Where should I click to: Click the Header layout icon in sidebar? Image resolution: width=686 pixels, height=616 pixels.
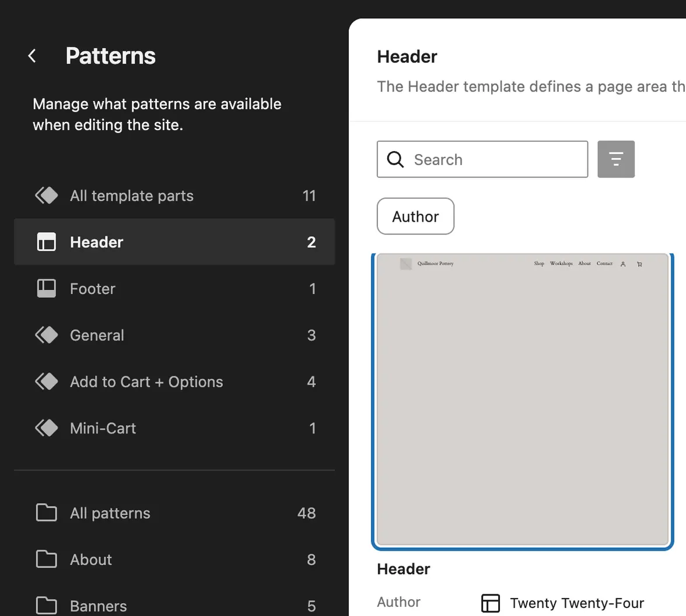tap(47, 242)
